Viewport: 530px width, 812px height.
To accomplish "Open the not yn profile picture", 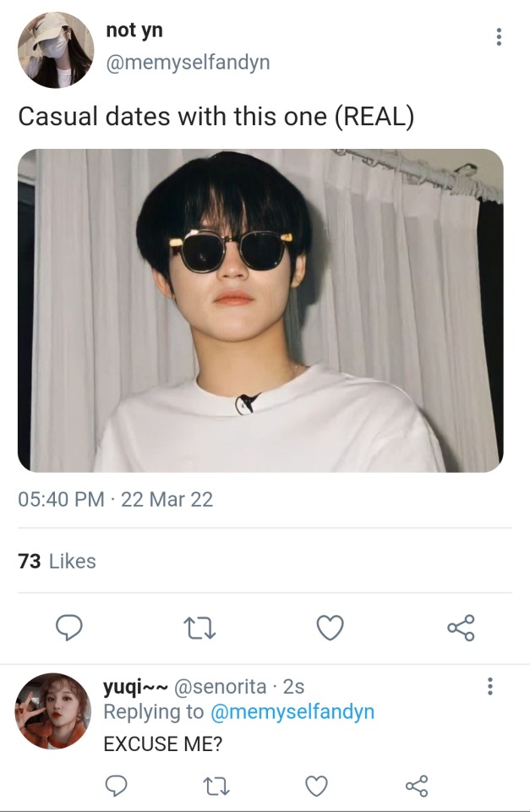I will pos(56,50).
